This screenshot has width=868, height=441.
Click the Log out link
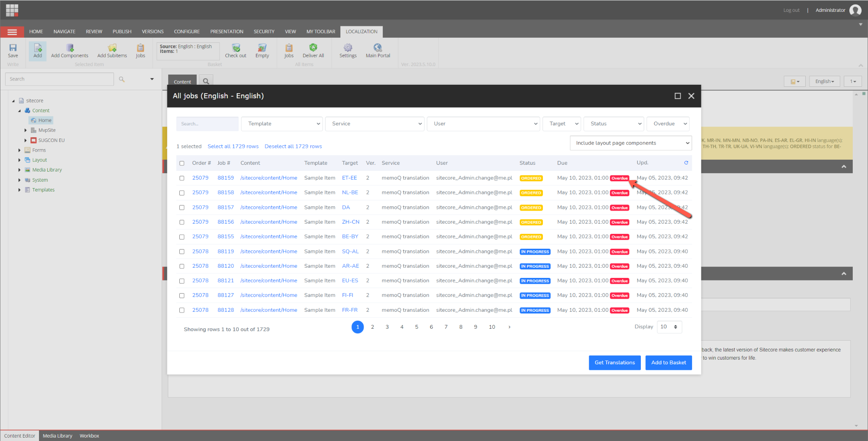(x=791, y=10)
